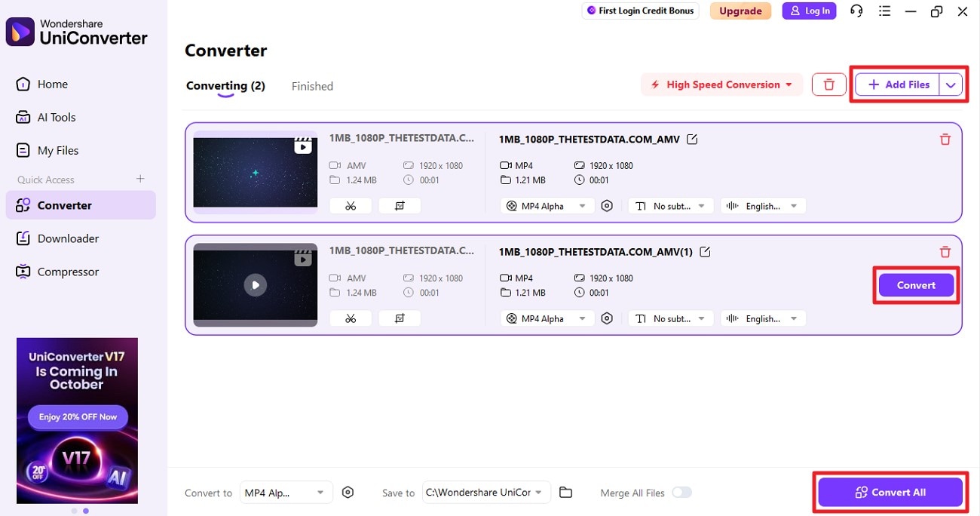This screenshot has width=980, height=516.
Task: Click the Convert button for second file
Action: point(916,285)
